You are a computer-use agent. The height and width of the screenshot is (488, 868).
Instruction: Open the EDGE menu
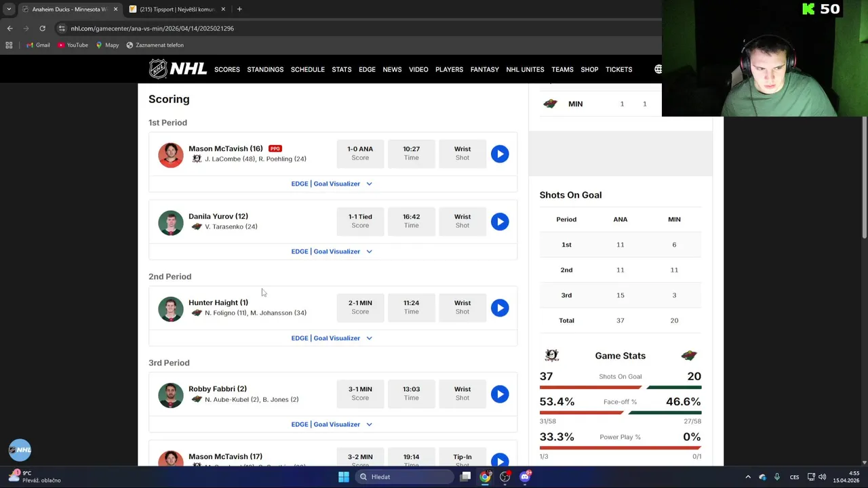367,69
